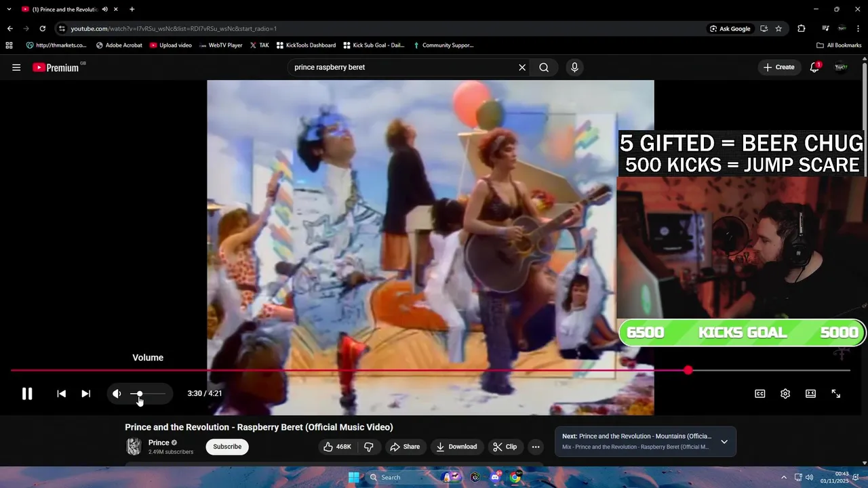
Task: Subscribe to the Prince channel
Action: pos(227,447)
